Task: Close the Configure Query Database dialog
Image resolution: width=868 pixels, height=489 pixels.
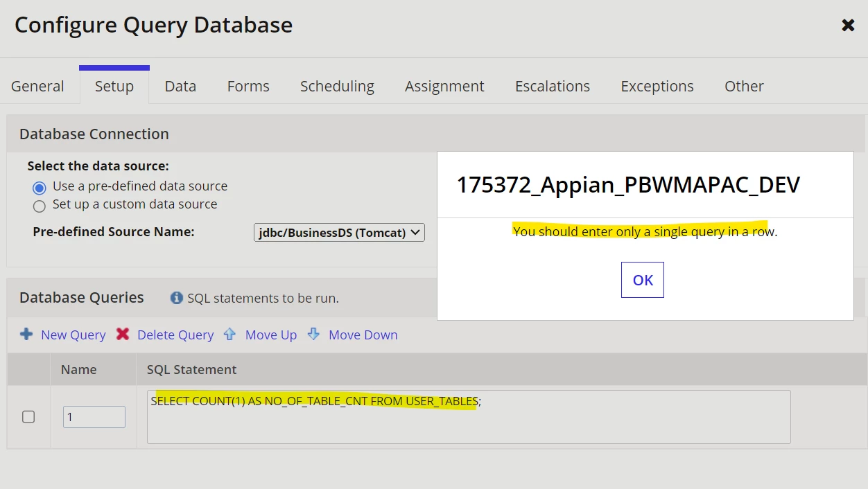Action: (x=848, y=26)
